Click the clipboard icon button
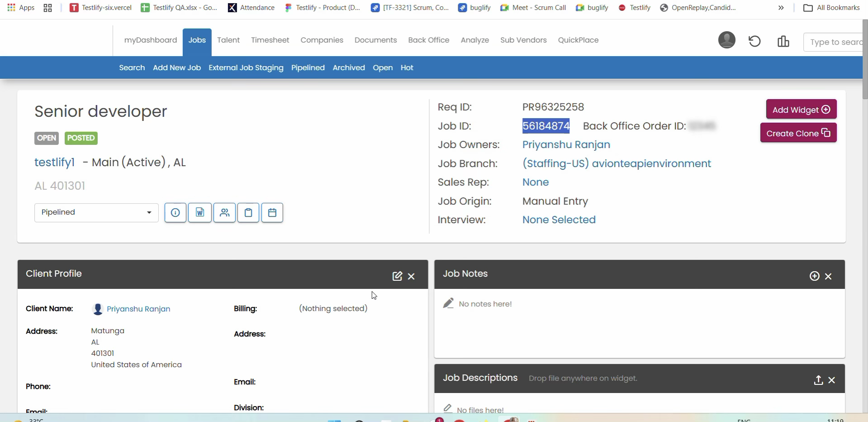The height and width of the screenshot is (422, 868). tap(248, 213)
